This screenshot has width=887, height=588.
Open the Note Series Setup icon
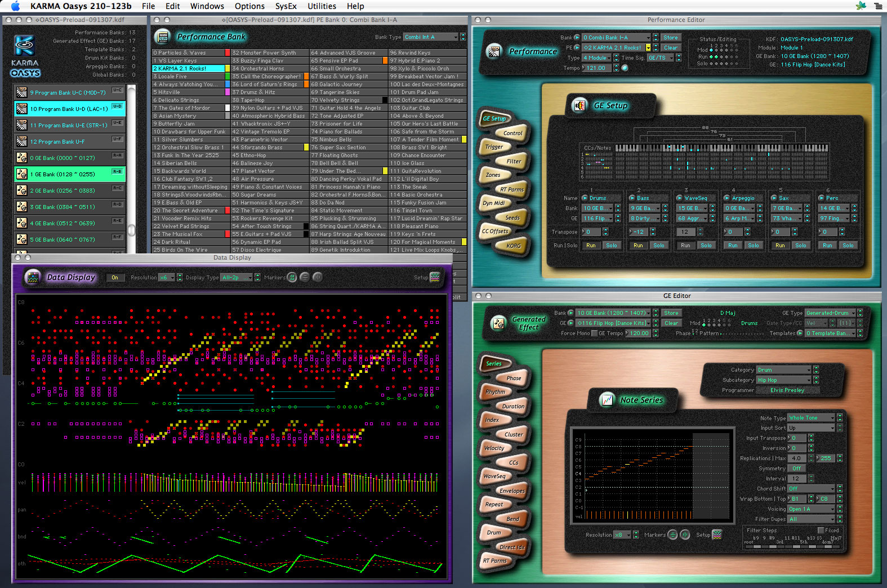click(717, 534)
